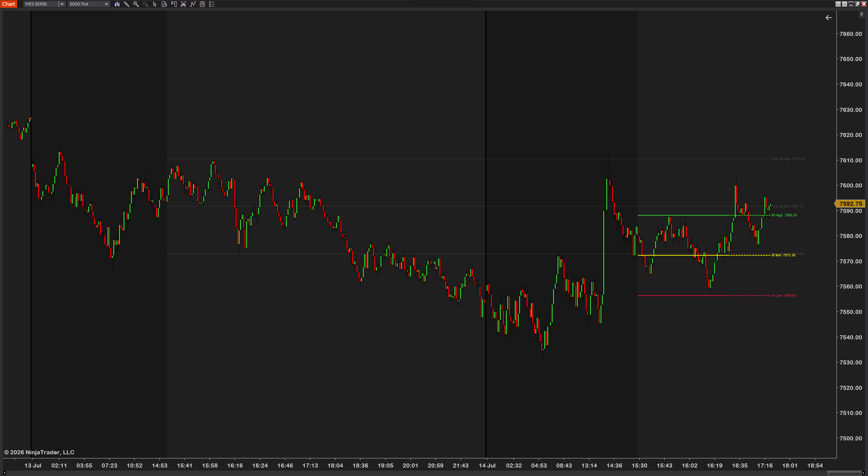
Task: Expand the instrument selector arrow
Action: tap(62, 4)
